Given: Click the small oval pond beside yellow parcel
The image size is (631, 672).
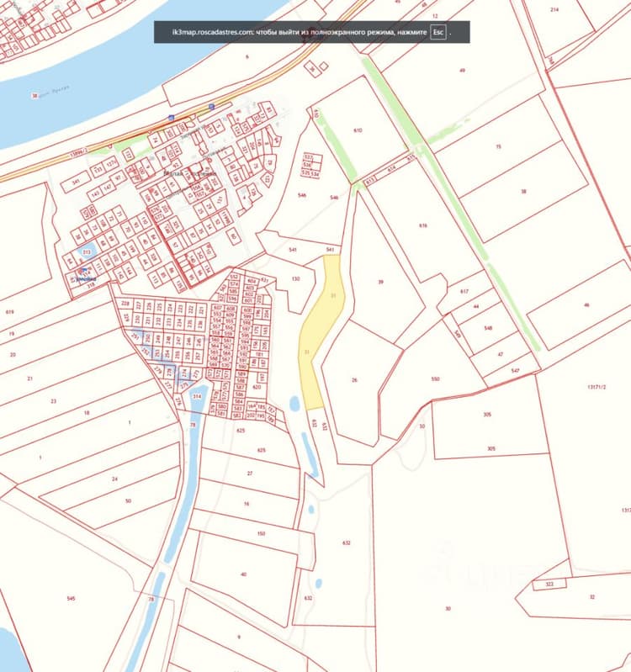Looking at the screenshot, I should pos(294,403).
